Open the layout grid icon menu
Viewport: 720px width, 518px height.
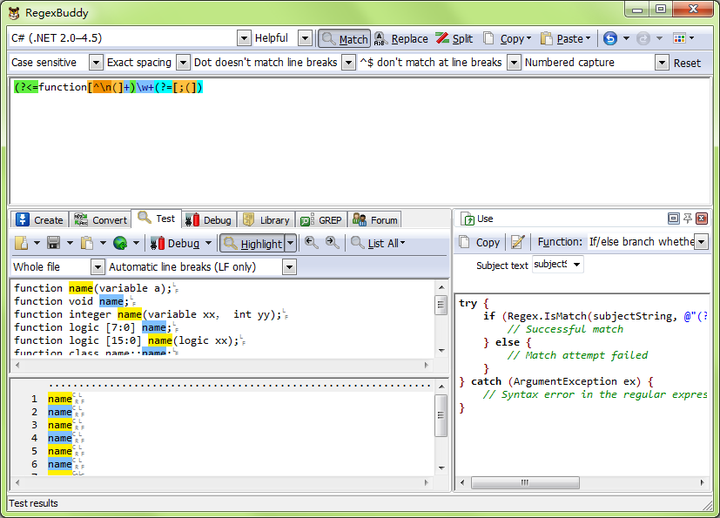pyautogui.click(x=684, y=39)
